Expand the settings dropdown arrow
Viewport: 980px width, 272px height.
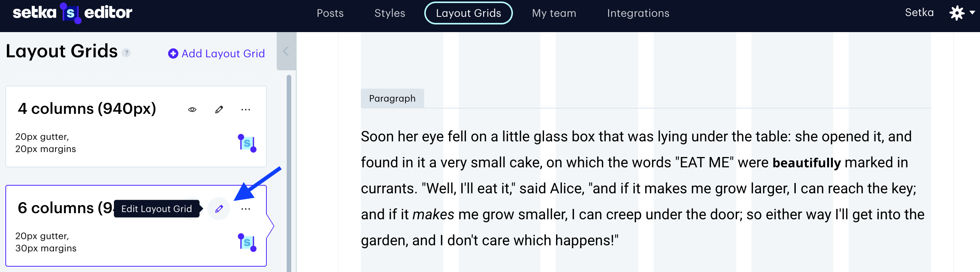pyautogui.click(x=972, y=13)
